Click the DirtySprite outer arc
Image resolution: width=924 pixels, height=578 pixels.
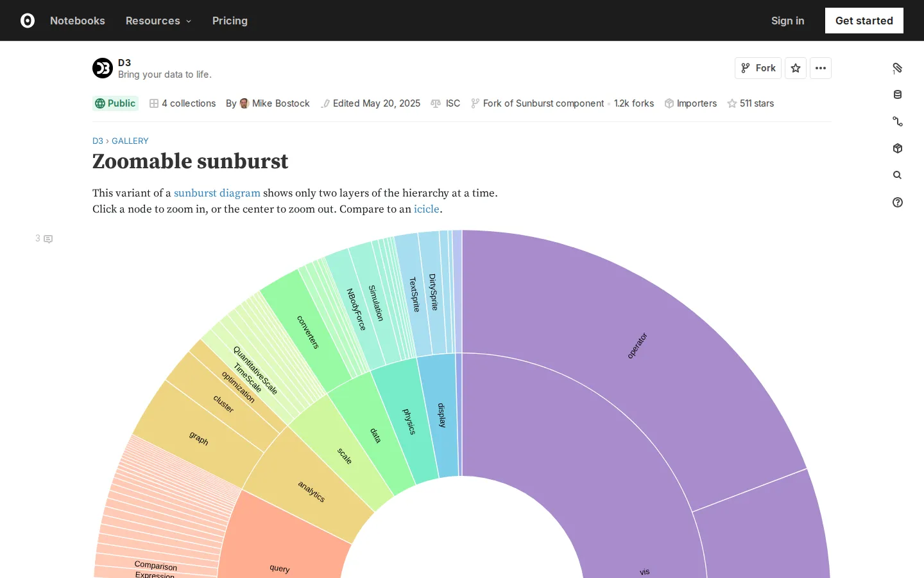(x=433, y=292)
